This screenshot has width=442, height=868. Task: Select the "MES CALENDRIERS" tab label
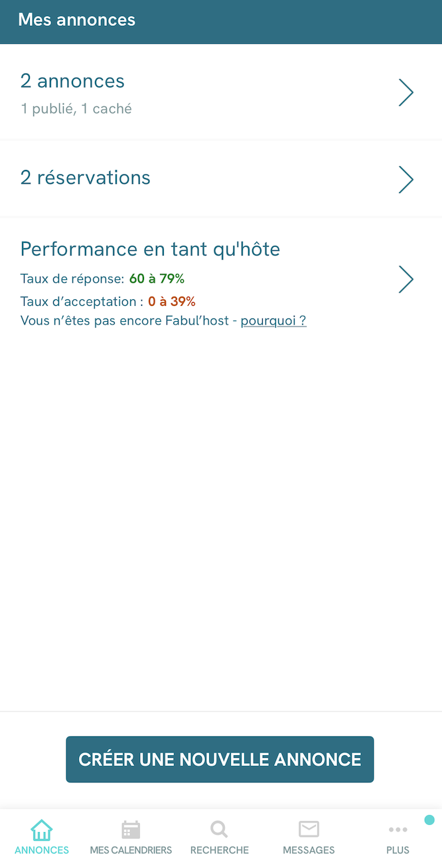(x=131, y=850)
